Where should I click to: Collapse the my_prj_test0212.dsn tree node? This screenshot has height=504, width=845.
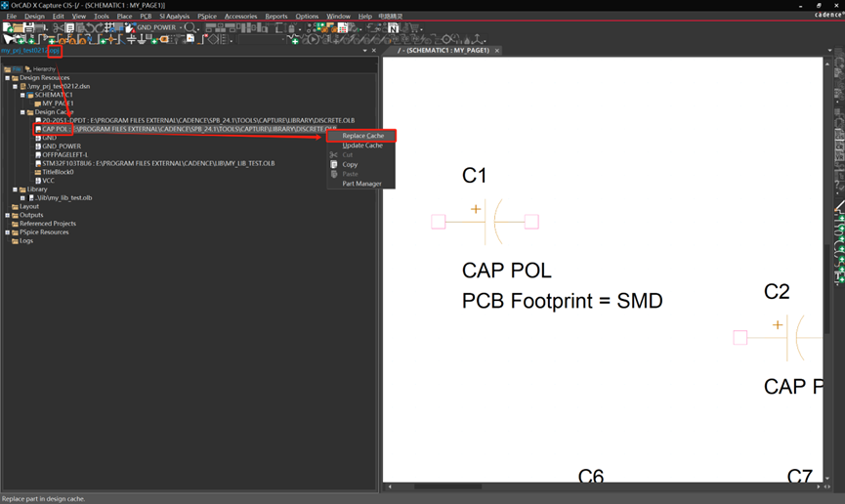click(x=15, y=86)
